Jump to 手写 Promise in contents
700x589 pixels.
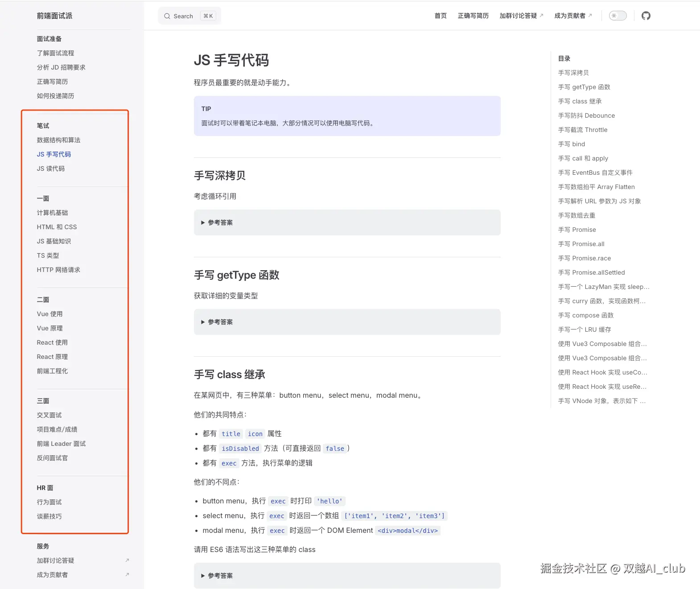[577, 230]
